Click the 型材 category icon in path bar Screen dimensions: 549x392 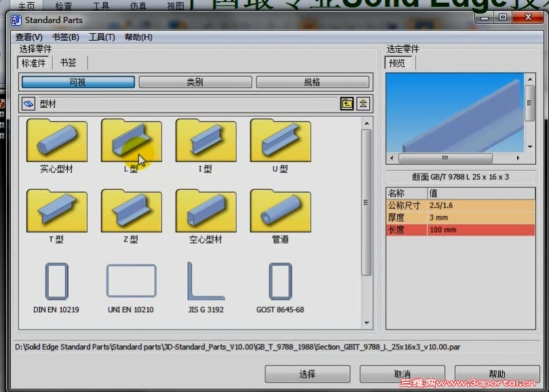tap(29, 104)
